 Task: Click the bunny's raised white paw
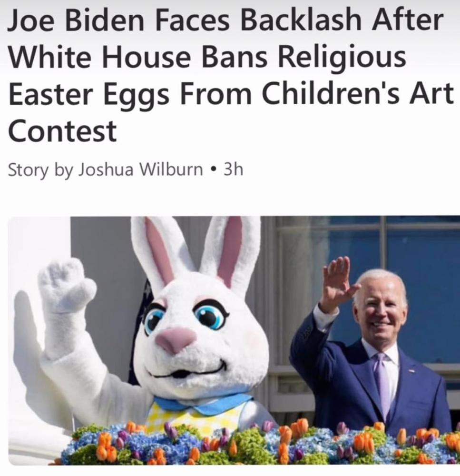pos(65,285)
